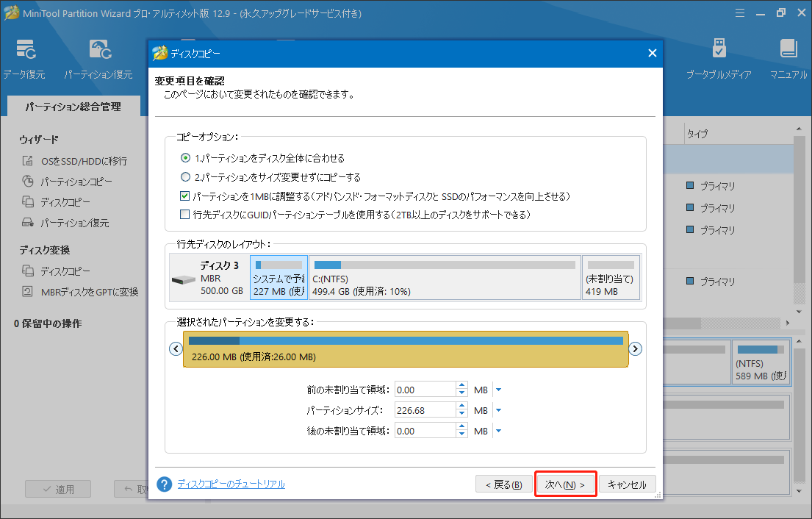Click the 適用 button in main window
This screenshot has width=812, height=519.
pos(58,489)
